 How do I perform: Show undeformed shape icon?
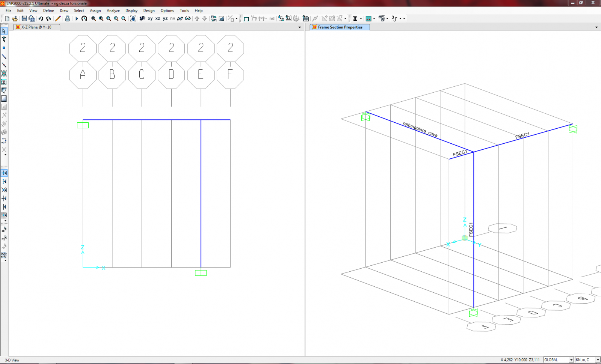[246, 18]
